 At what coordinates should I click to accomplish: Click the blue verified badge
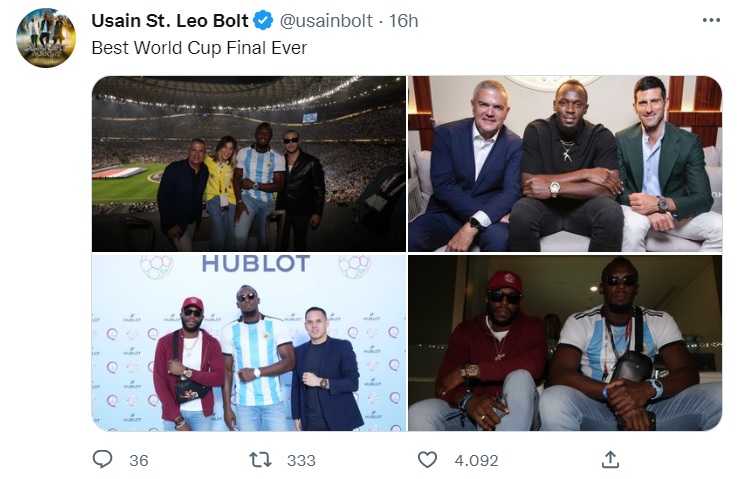point(264,21)
